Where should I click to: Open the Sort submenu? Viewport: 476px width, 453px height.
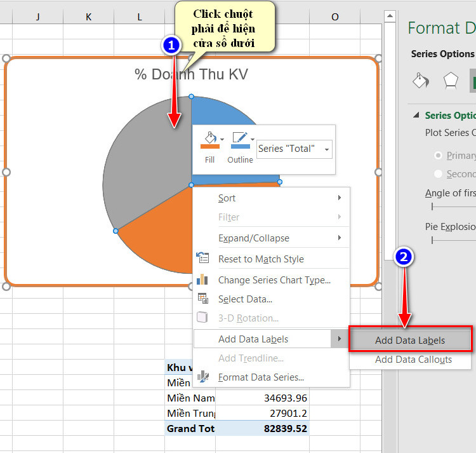(x=272, y=198)
